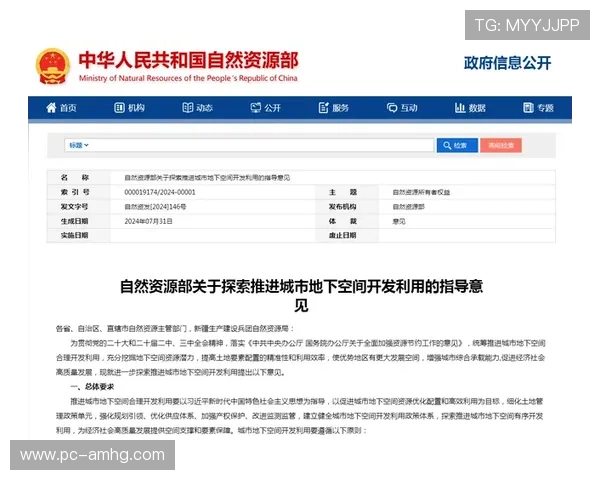Image resolution: width=600 pixels, height=480 pixels.
Task: Click the 发文字号 label cell
Action: pos(78,207)
